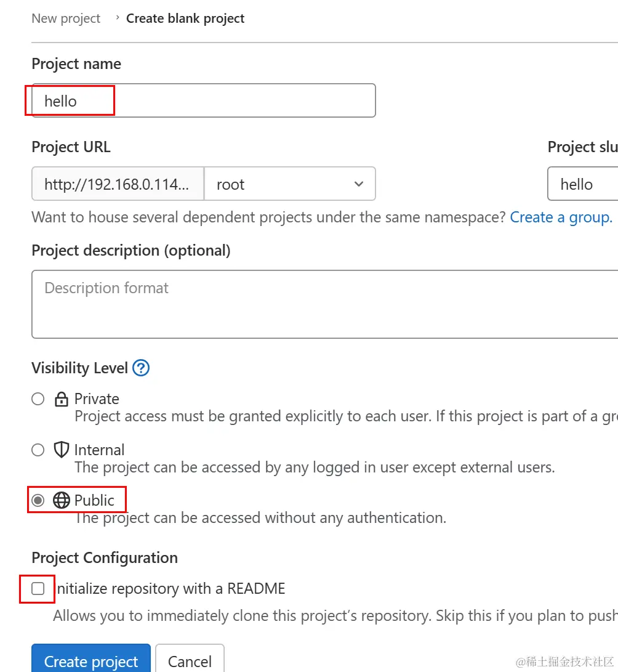Click the Project URL base address field
Screen dimensions: 618x672
(x=118, y=184)
